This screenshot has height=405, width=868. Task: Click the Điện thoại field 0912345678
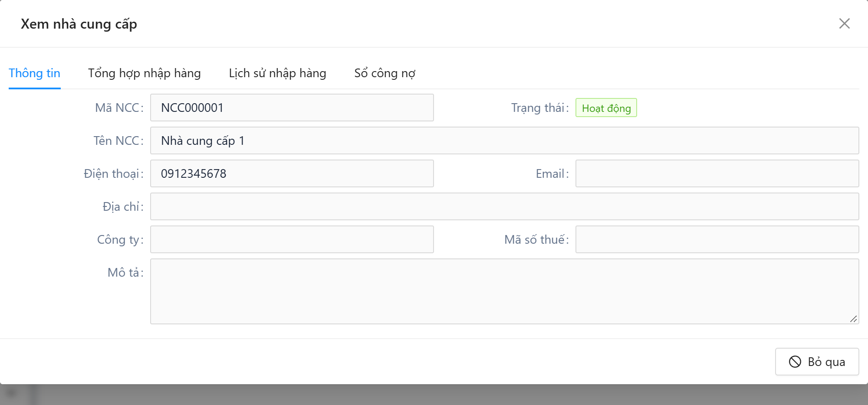pos(292,173)
